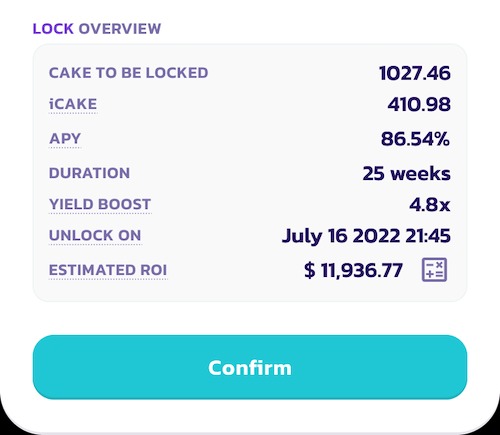The height and width of the screenshot is (435, 500).
Task: Click the 86.54% APY value
Action: 415,139
